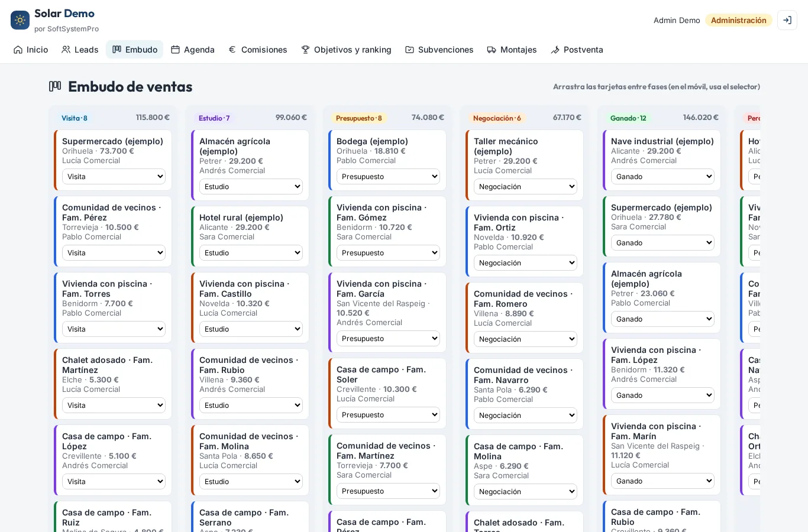The height and width of the screenshot is (532, 808).
Task: Click the Leads people icon
Action: tap(66, 50)
